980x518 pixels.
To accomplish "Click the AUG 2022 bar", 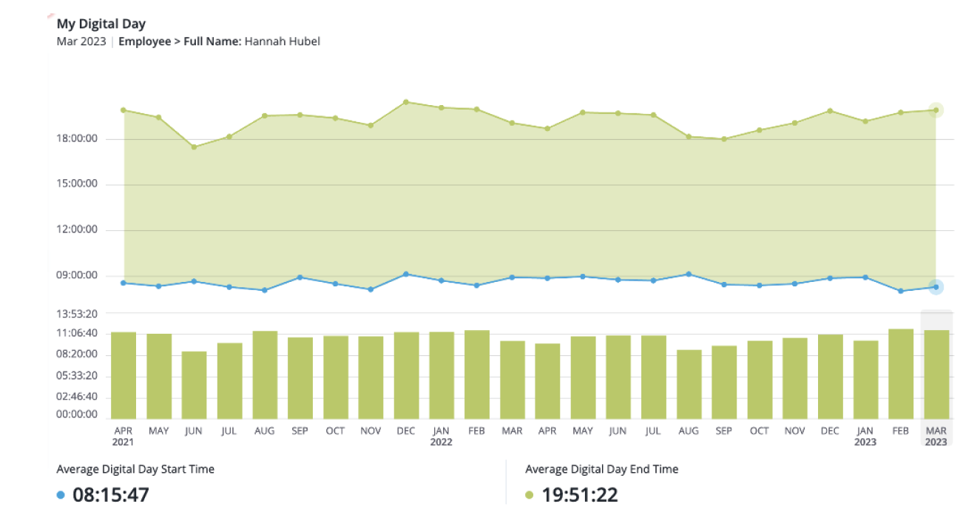I will click(x=689, y=384).
